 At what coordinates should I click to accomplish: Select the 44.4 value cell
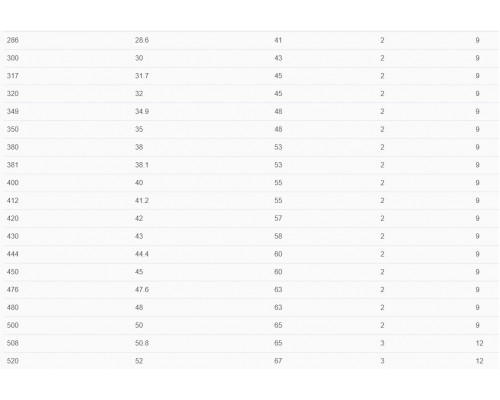coord(142,254)
